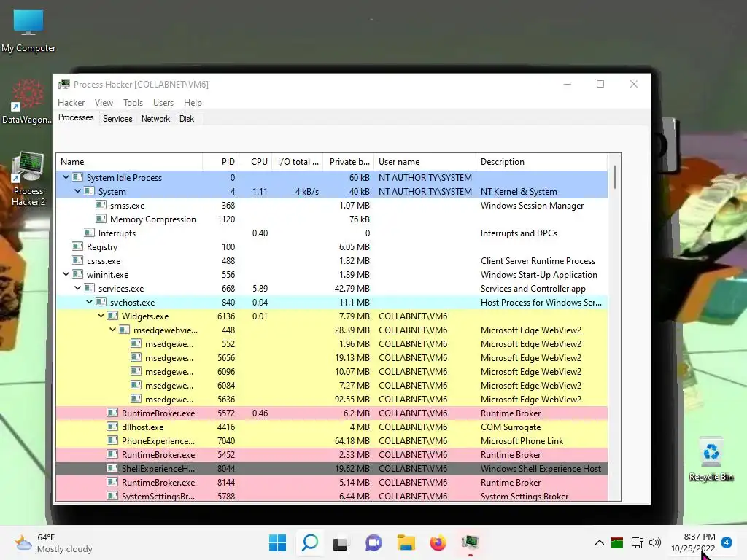
Task: Open the DataWagon desktop shortcut
Action: coord(27,101)
